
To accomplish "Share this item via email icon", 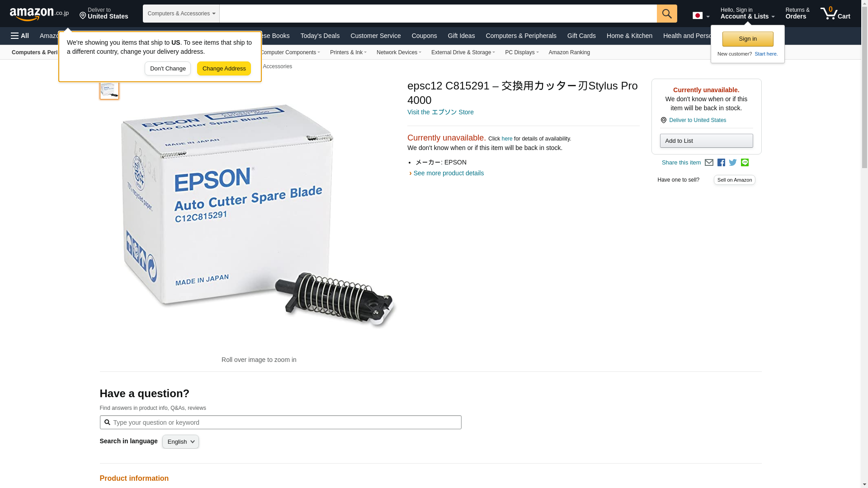I will click(709, 163).
